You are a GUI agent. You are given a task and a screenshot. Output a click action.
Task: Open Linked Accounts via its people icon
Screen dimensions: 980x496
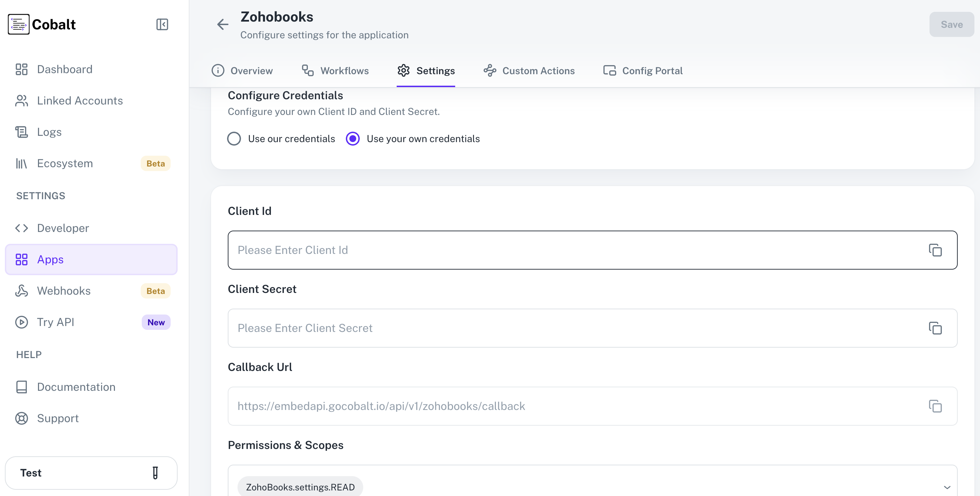pyautogui.click(x=21, y=100)
